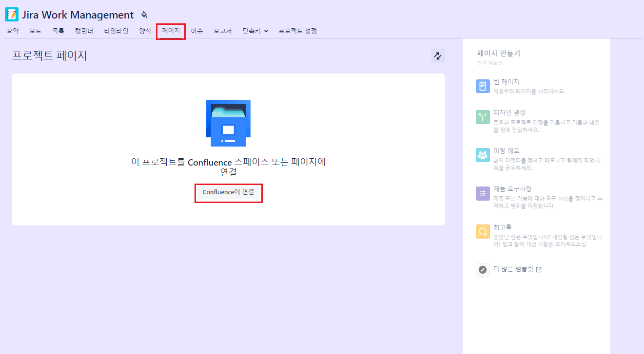Click the 페이지 만들기 panel heading

(x=499, y=54)
